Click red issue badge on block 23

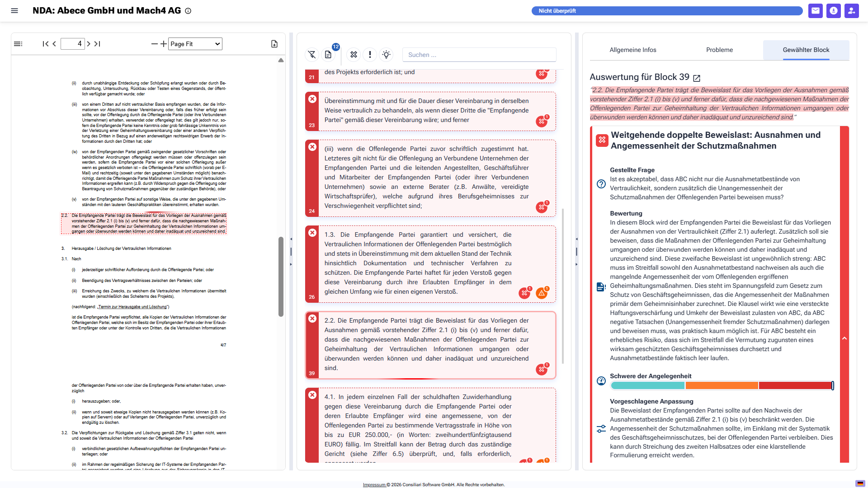pyautogui.click(x=542, y=121)
